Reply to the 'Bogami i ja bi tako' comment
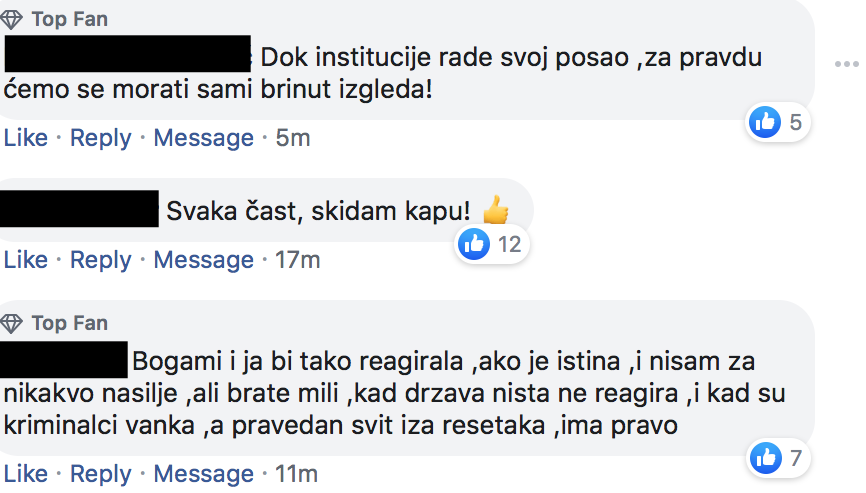The width and height of the screenshot is (866, 493). coord(101,474)
